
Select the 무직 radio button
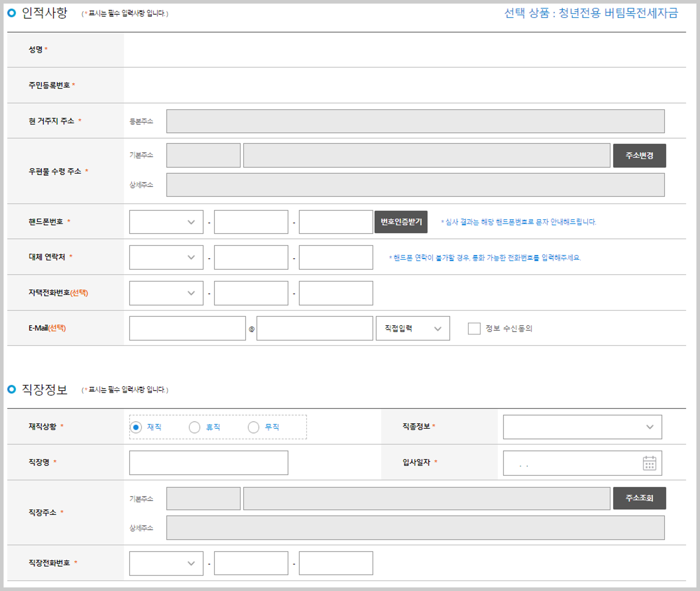point(253,427)
